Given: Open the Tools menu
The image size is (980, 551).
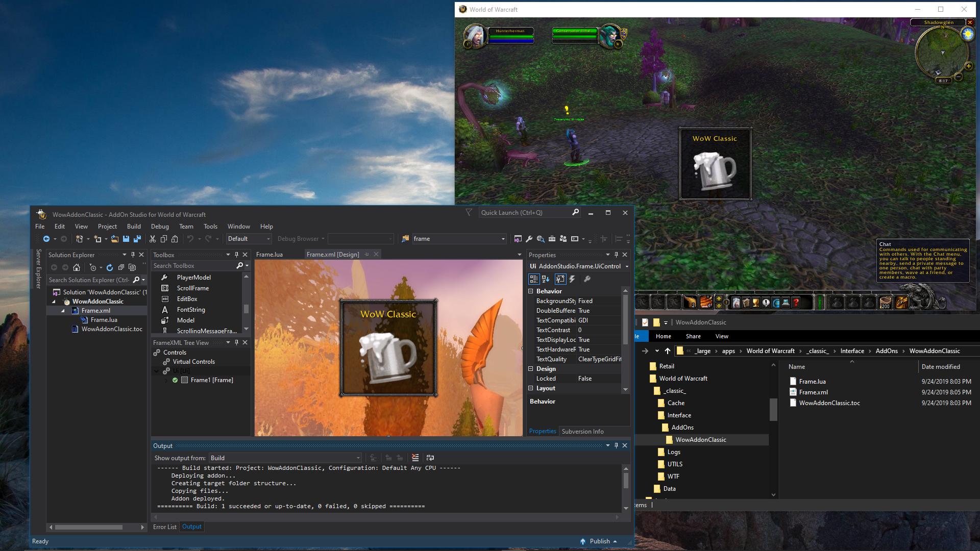Looking at the screenshot, I should coord(210,227).
